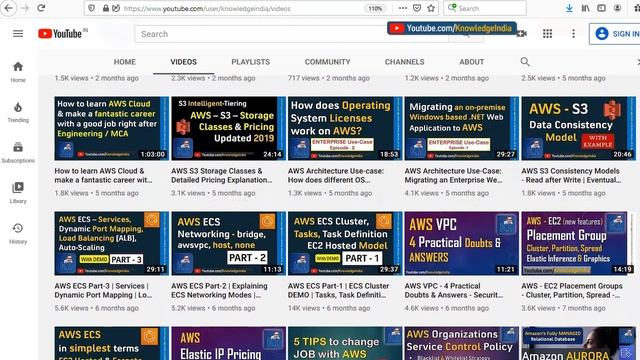
Task: Open Trending in the sidebar
Action: [18, 112]
